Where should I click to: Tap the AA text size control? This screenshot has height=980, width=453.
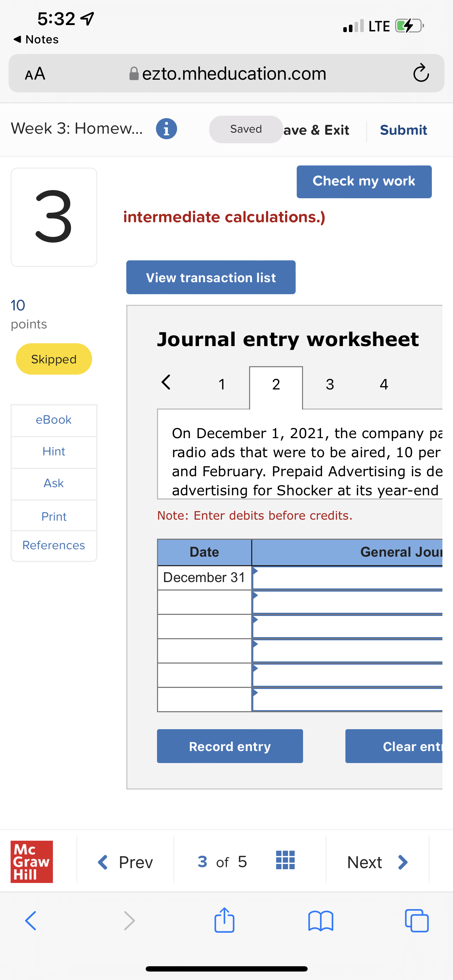click(35, 73)
